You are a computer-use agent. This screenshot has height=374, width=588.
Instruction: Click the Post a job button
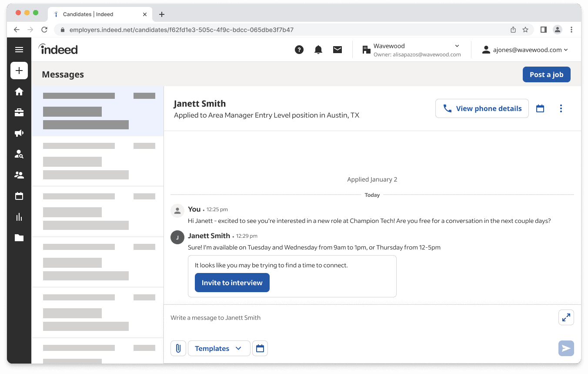coord(546,74)
